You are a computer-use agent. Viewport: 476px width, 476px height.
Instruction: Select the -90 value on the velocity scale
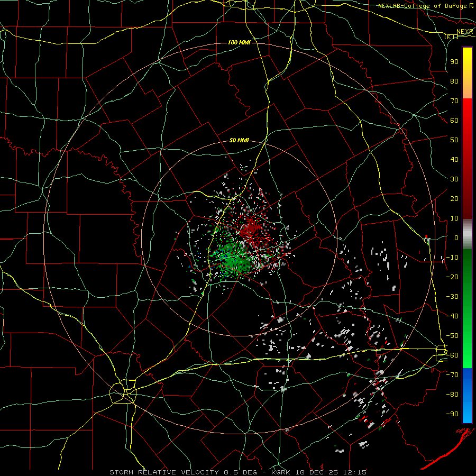click(452, 414)
